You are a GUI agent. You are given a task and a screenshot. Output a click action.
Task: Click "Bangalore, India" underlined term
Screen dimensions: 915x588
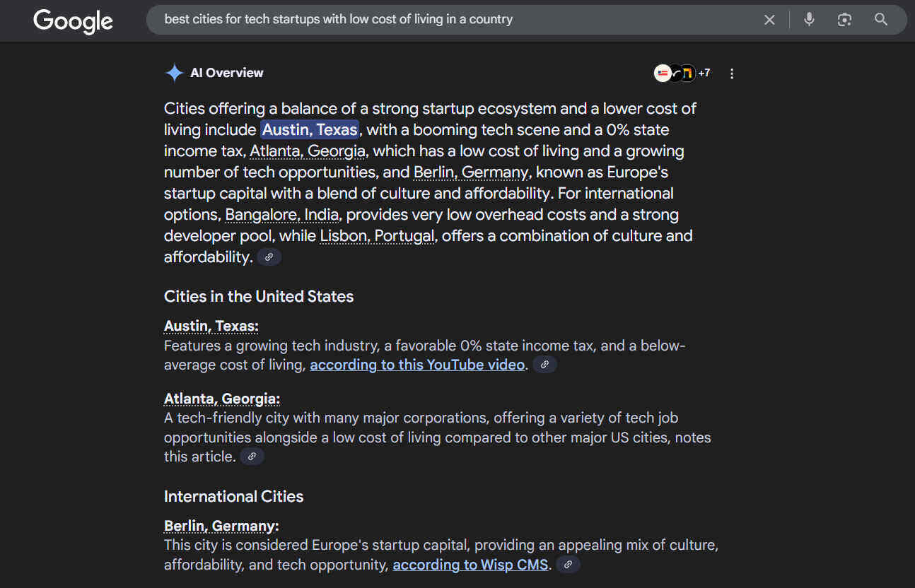pyautogui.click(x=282, y=215)
